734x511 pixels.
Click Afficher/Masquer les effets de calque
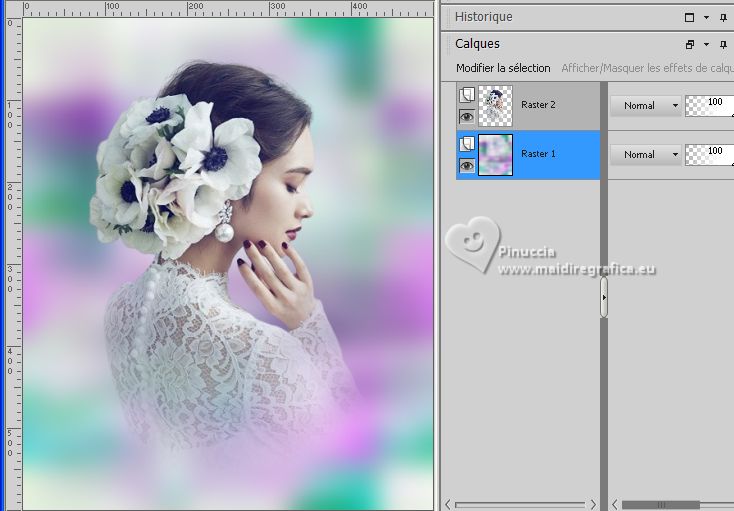click(x=647, y=68)
